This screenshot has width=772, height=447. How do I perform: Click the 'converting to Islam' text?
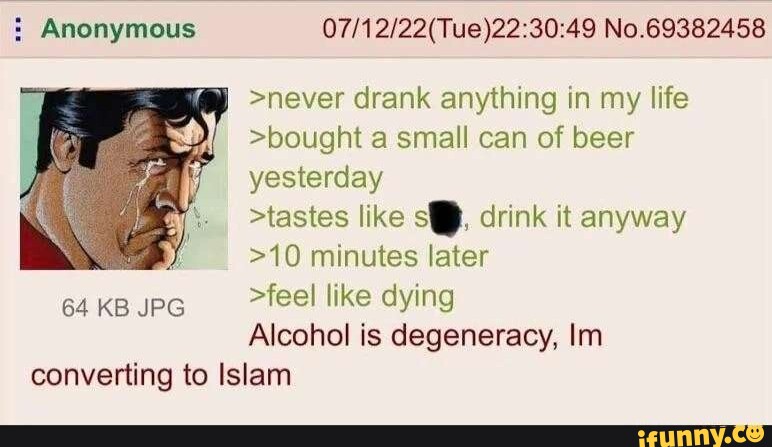point(161,376)
